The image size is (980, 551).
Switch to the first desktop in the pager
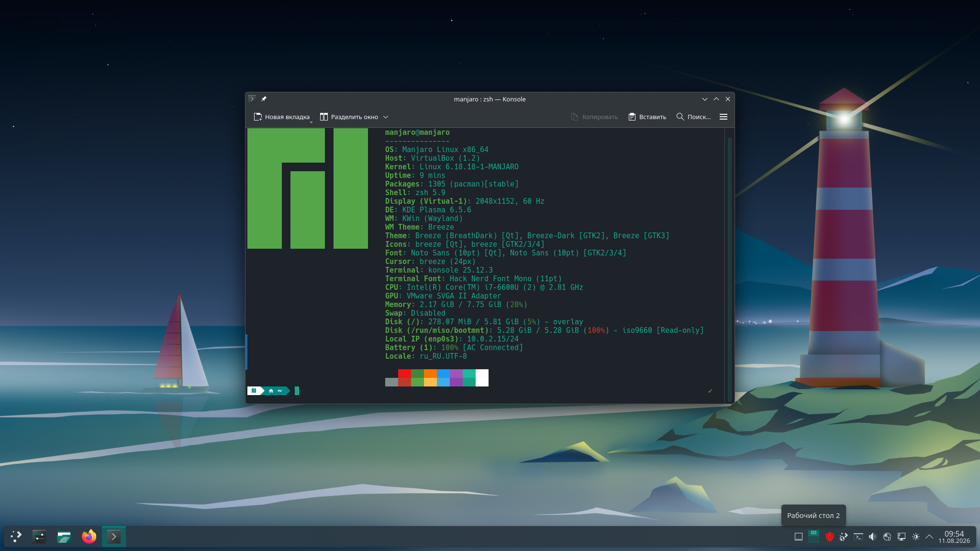[813, 533]
